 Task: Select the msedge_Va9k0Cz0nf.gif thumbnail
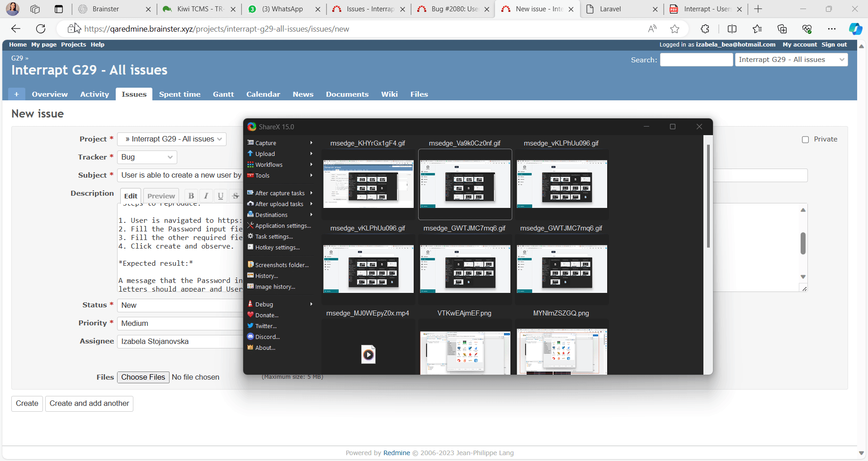point(465,184)
